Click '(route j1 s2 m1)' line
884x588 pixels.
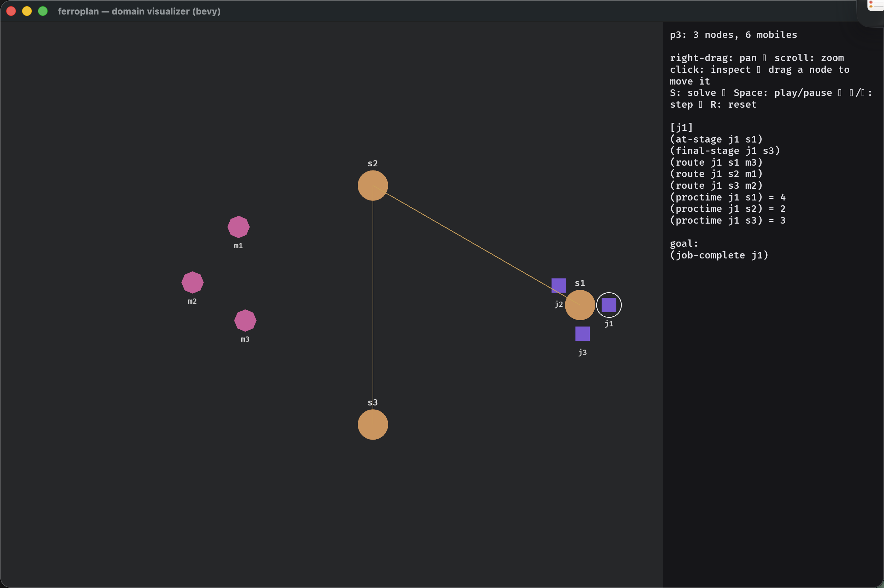coord(716,174)
